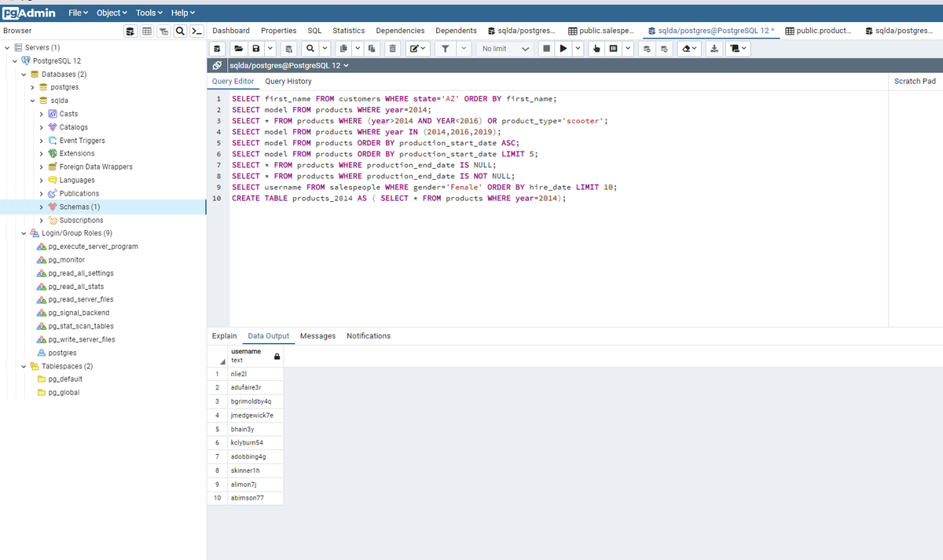The height and width of the screenshot is (560, 943).
Task: Select the Extensions tree item
Action: coord(77,154)
